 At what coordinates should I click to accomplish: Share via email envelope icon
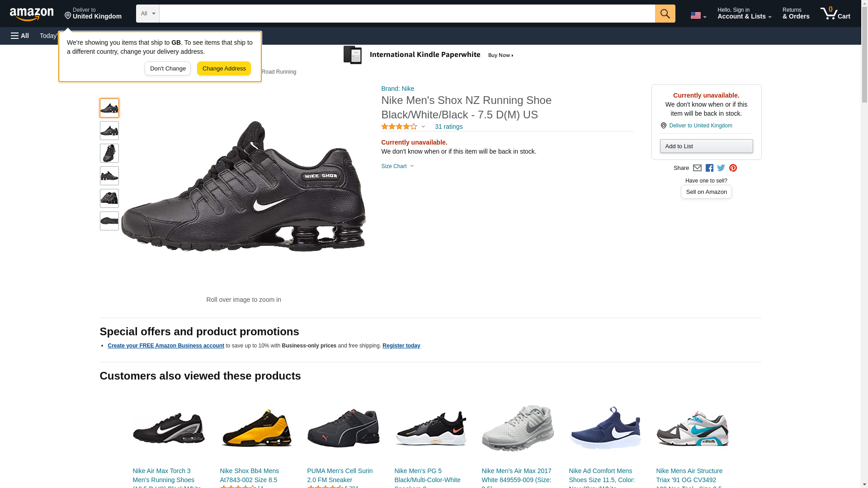click(697, 168)
